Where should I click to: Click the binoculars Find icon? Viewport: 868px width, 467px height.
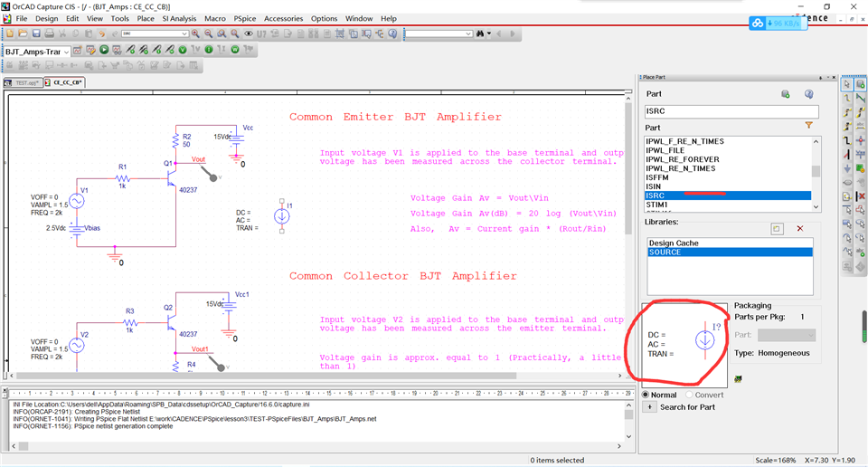[x=480, y=33]
